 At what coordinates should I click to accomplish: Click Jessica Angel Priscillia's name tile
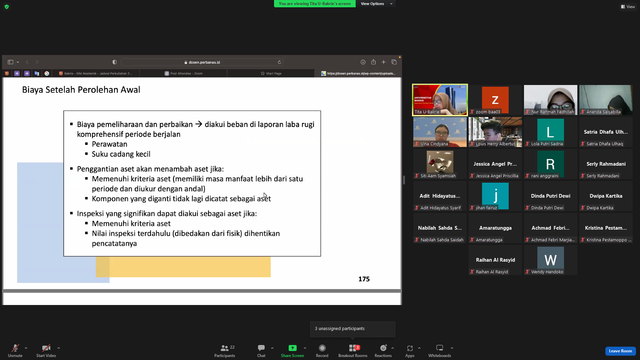495,164
